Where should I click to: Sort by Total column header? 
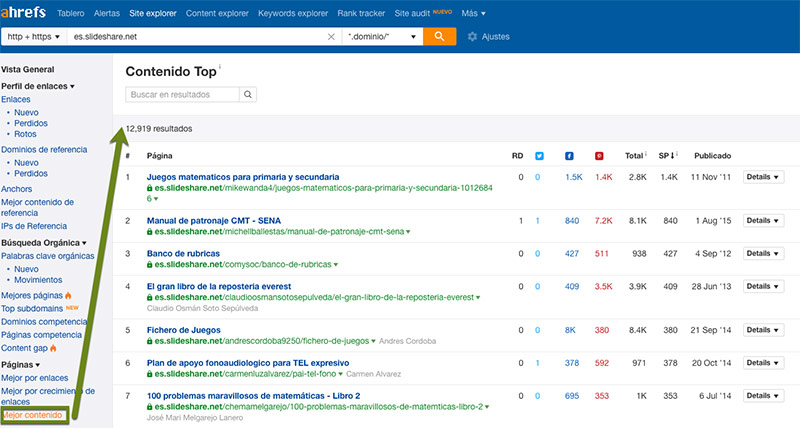(x=635, y=156)
